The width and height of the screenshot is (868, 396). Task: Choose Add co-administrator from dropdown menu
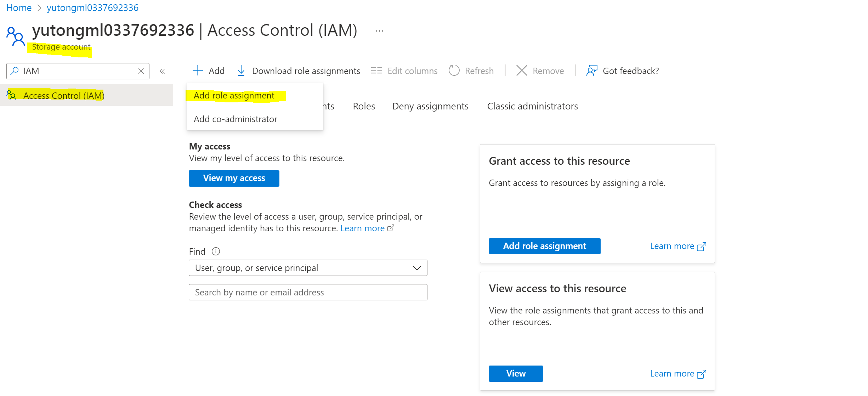235,119
